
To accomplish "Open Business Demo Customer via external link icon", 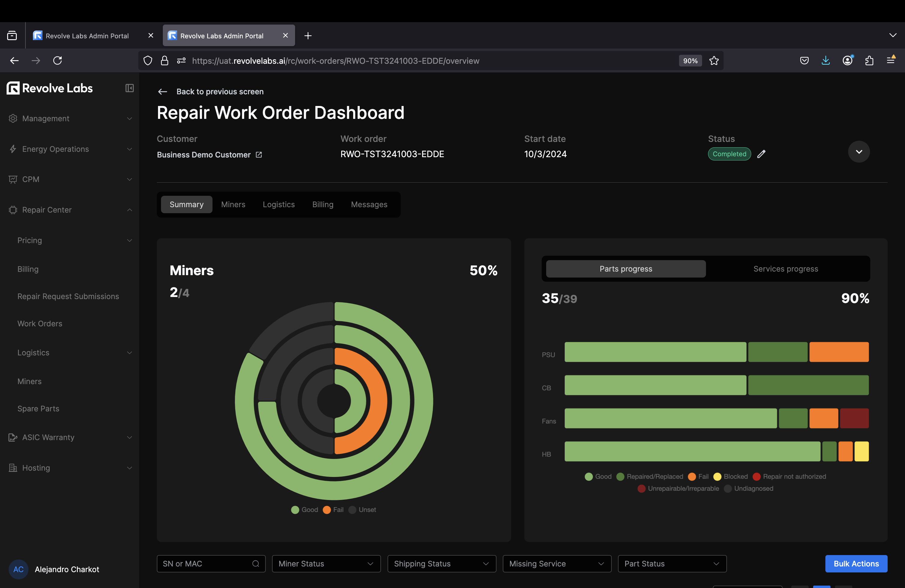I will [x=259, y=154].
